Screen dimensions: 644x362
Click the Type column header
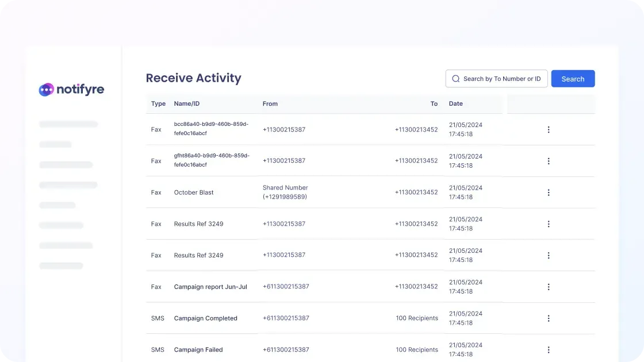(x=158, y=104)
